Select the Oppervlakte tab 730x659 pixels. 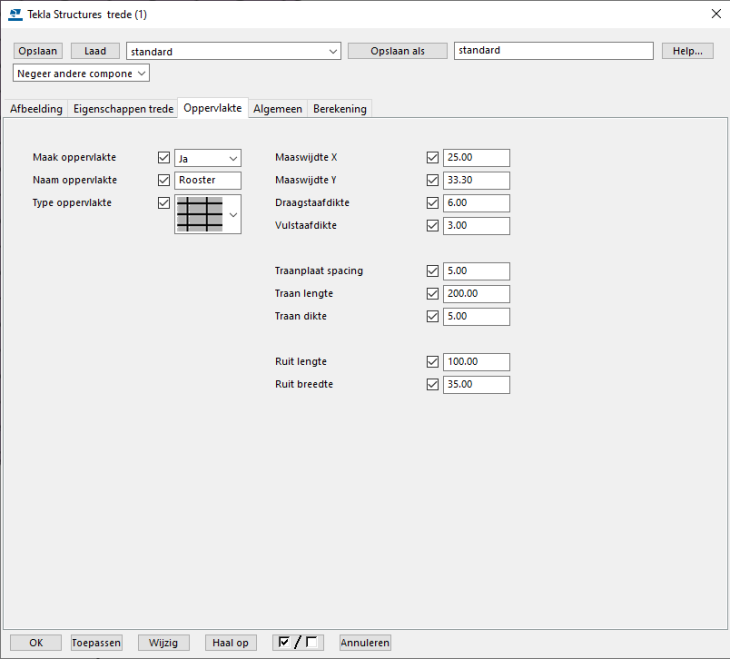(213, 108)
